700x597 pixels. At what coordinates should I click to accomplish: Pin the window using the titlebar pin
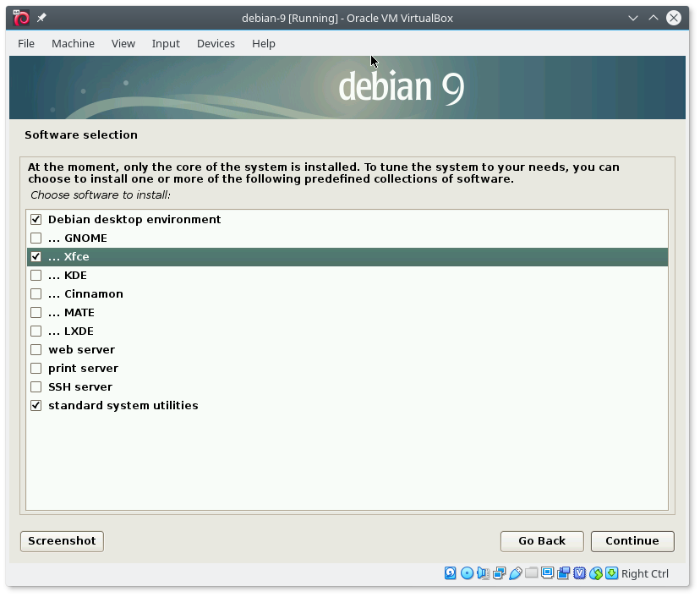(42, 18)
